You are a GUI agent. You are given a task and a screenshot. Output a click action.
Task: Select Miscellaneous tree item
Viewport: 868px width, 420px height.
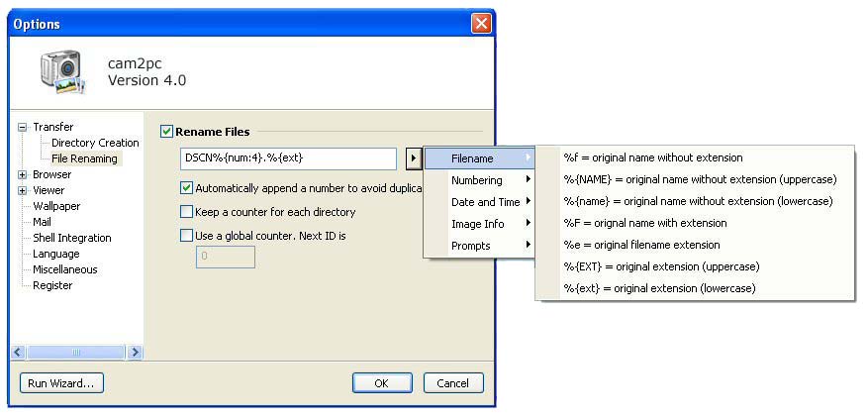click(64, 269)
